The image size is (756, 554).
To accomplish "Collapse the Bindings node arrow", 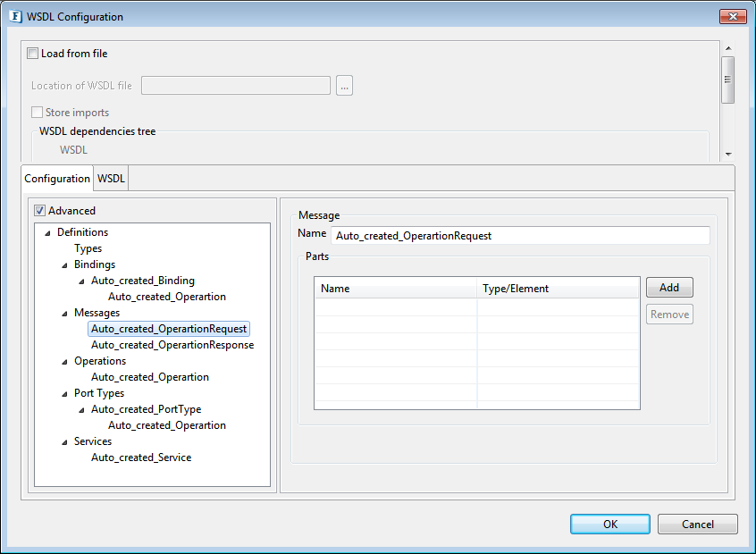I will pyautogui.click(x=64, y=265).
